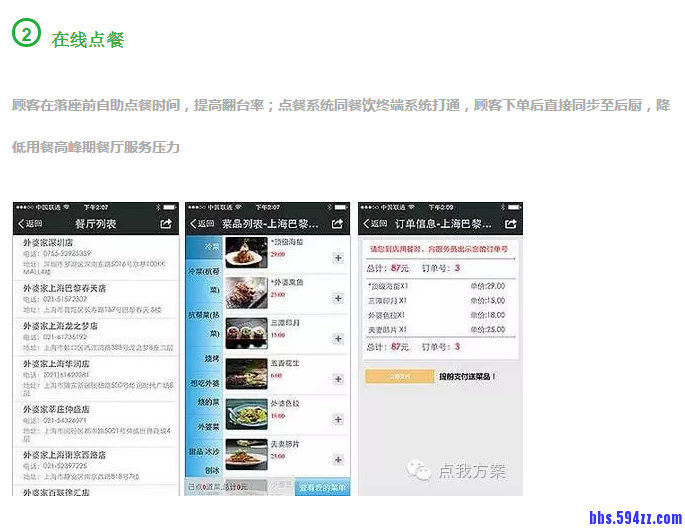Click the 顶级海蜇 dish thumbnail

246,253
